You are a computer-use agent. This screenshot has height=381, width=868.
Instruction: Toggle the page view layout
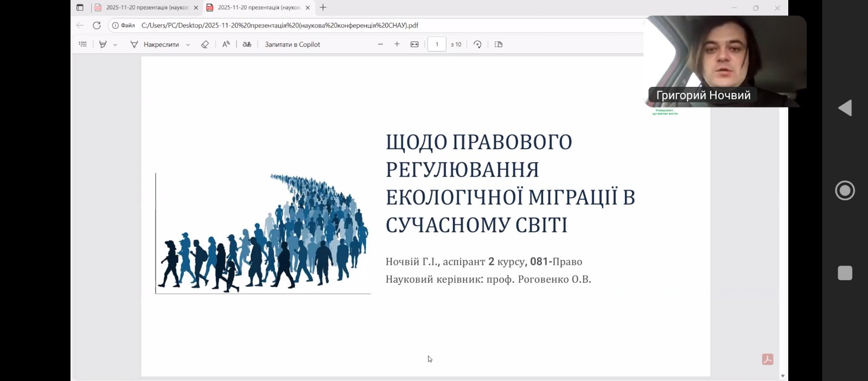pyautogui.click(x=499, y=45)
